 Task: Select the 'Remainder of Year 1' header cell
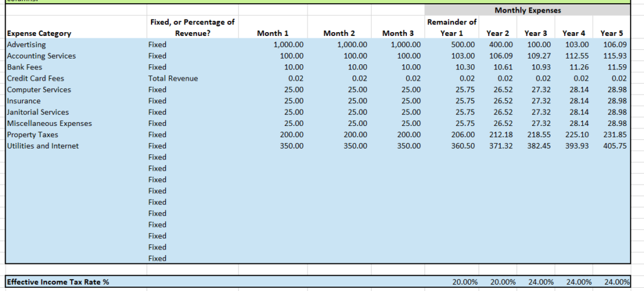pos(452,28)
